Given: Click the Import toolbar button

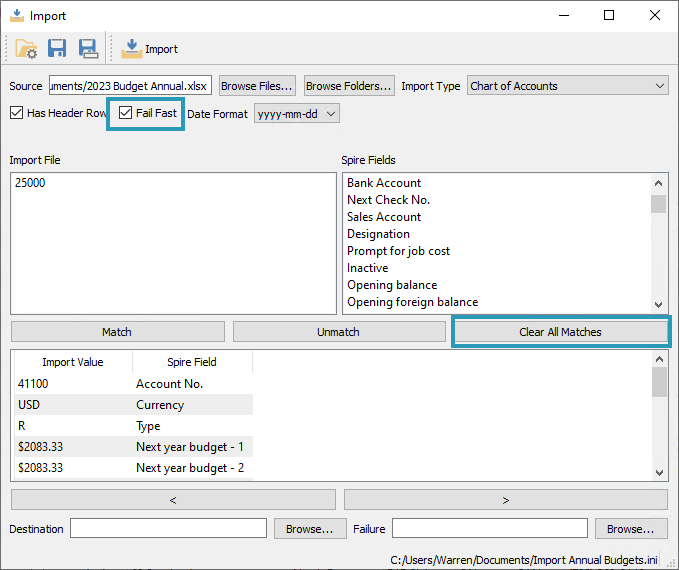Looking at the screenshot, I should [x=150, y=49].
